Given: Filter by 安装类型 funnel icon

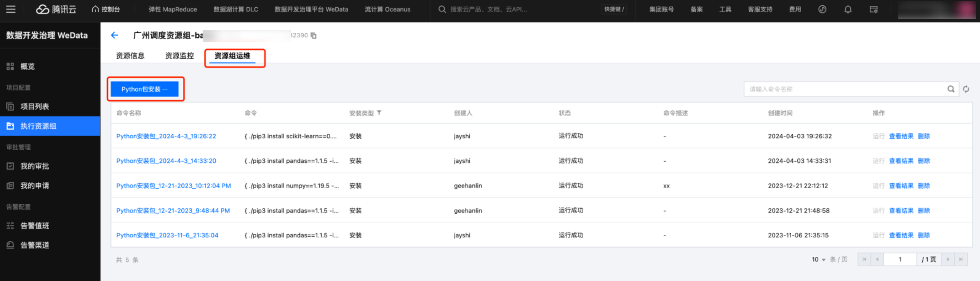Looking at the screenshot, I should 379,113.
